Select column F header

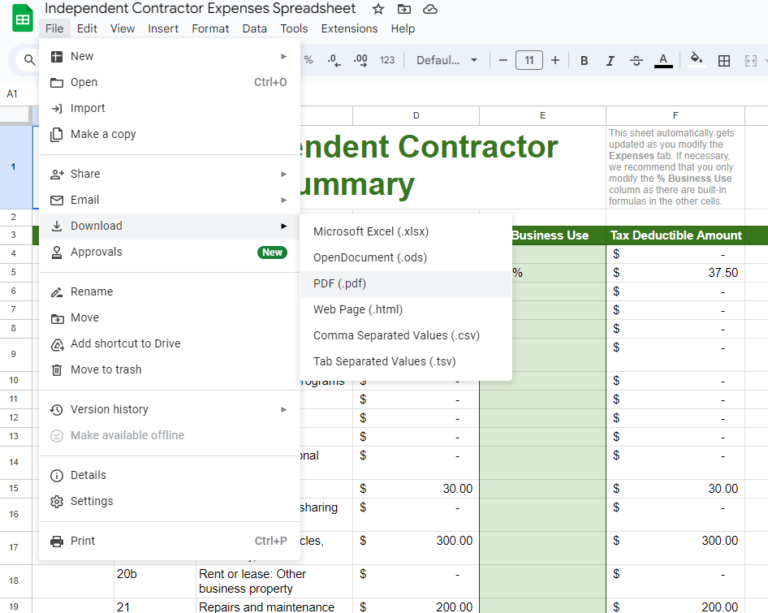coord(675,116)
